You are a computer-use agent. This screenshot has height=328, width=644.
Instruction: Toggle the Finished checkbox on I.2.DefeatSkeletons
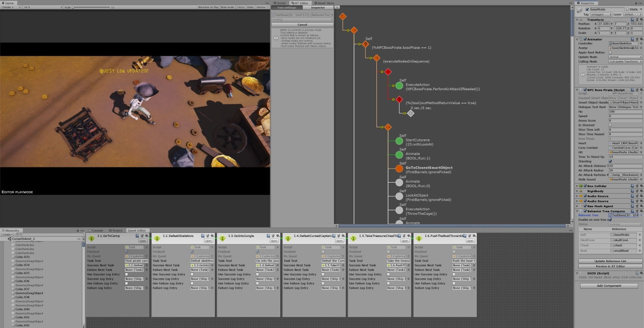click(192, 252)
